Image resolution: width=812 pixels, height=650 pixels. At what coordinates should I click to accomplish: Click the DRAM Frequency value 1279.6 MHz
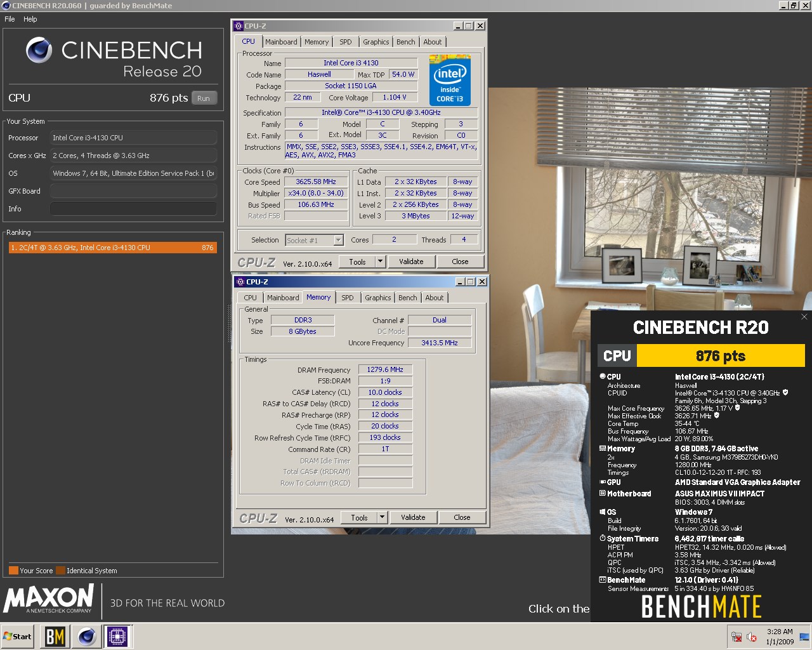click(385, 369)
